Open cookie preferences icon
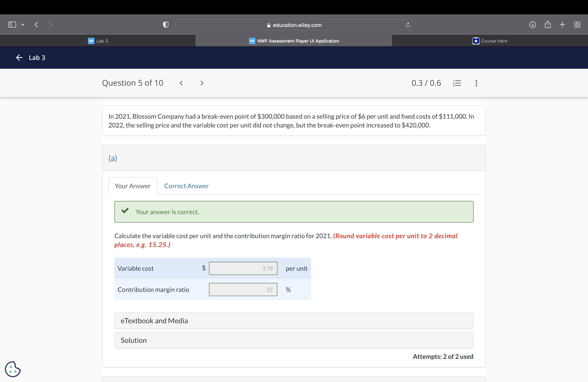This screenshot has height=382, width=588. pos(12,369)
